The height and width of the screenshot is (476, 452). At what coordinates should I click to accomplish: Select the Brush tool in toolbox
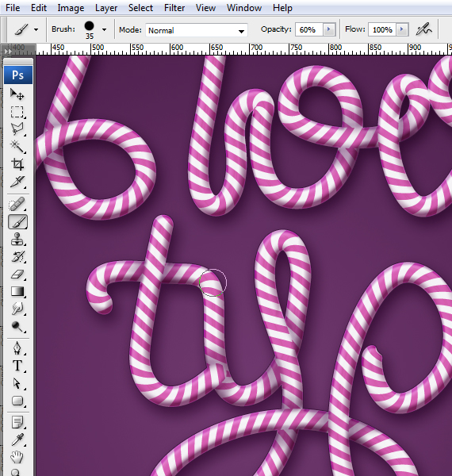tap(18, 222)
